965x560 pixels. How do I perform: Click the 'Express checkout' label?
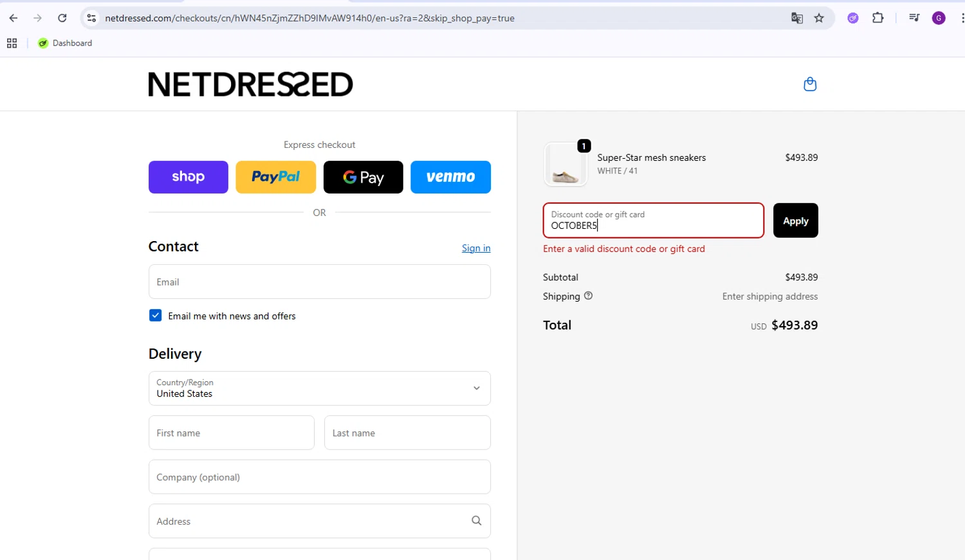click(320, 145)
